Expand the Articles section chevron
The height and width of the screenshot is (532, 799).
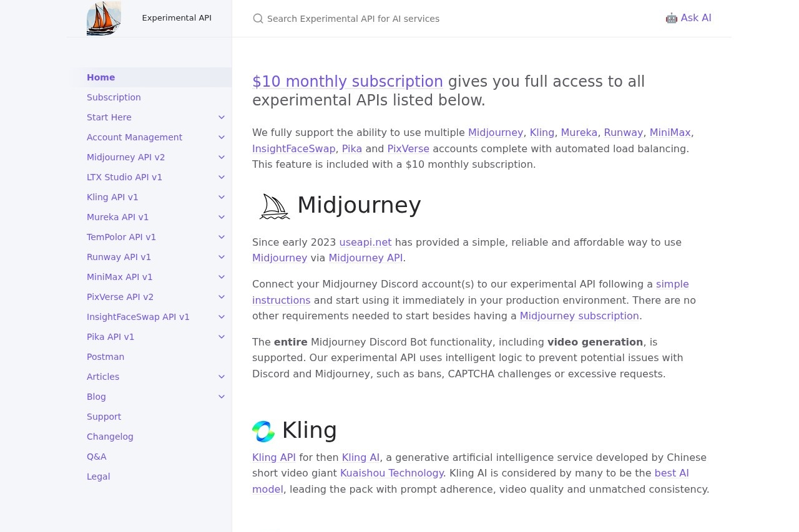(x=222, y=377)
